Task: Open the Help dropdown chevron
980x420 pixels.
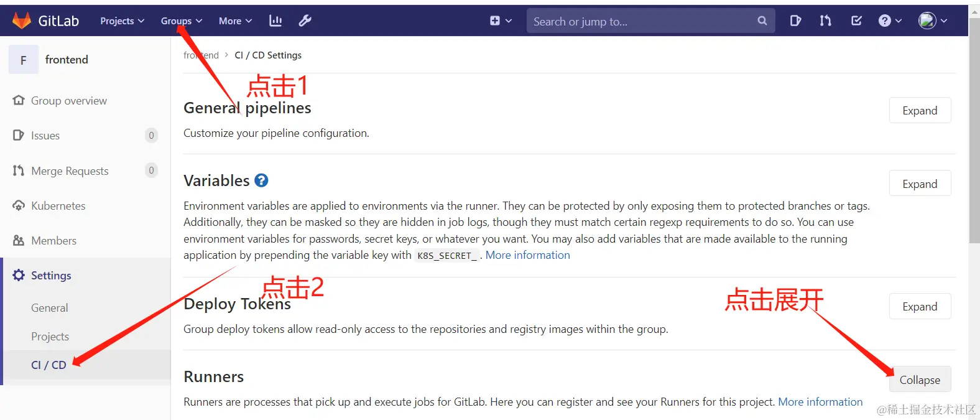Action: (x=899, y=21)
